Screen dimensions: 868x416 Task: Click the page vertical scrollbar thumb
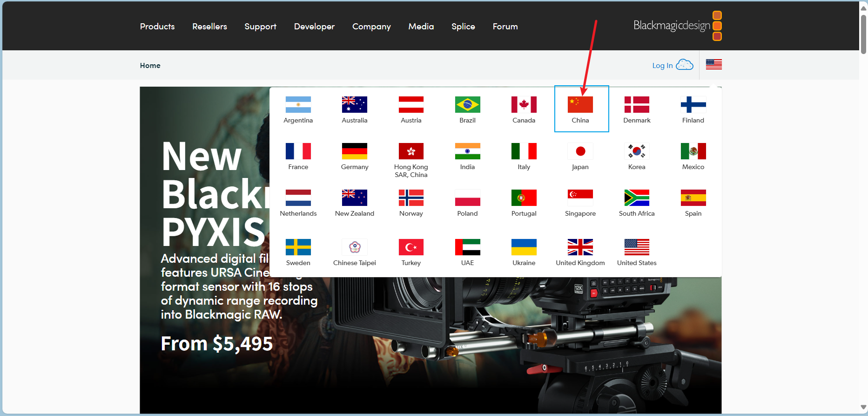click(x=863, y=34)
